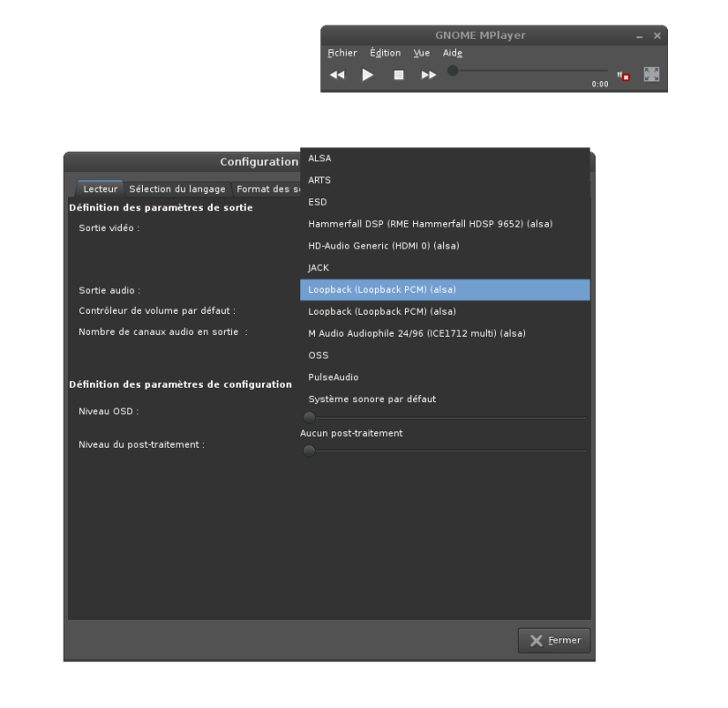
Task: Click the Contrôleur de volume par défaut label
Action: coord(157,310)
